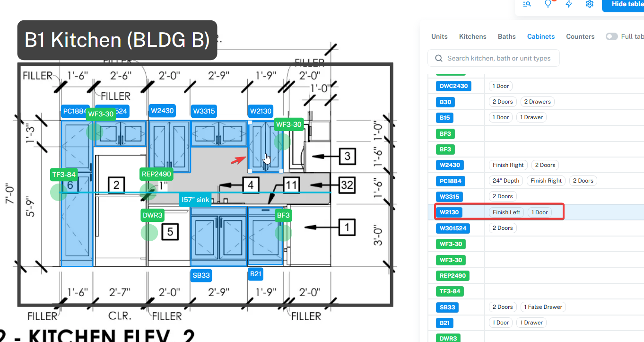Click the B30 tag in the table
Viewport: 644px width, 342px height.
point(445,102)
